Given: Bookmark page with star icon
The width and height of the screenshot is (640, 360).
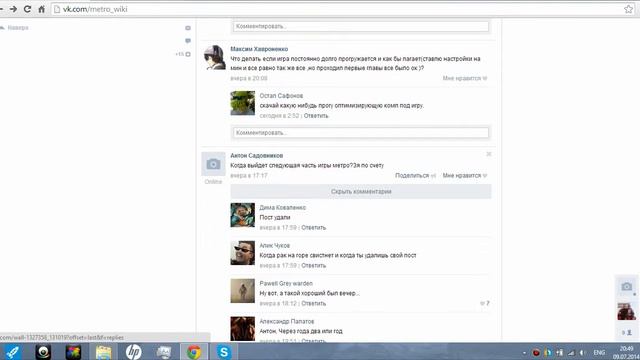Looking at the screenshot, I should coord(629,9).
